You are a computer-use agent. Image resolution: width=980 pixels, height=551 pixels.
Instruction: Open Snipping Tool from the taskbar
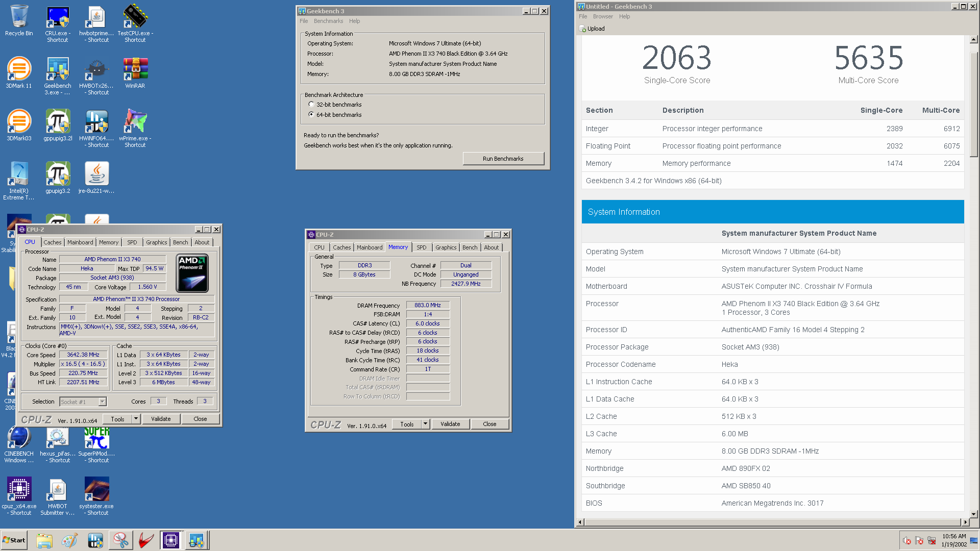click(120, 540)
